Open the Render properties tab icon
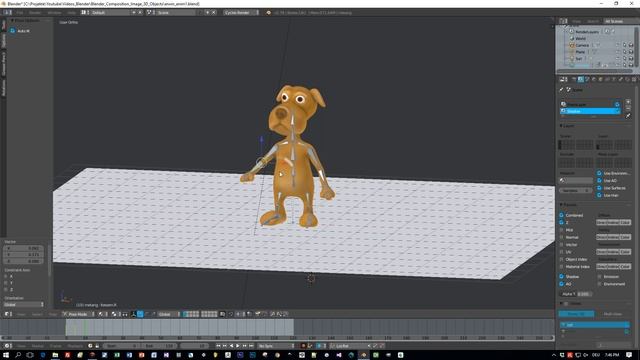The height and width of the screenshot is (360, 640). 574,80
